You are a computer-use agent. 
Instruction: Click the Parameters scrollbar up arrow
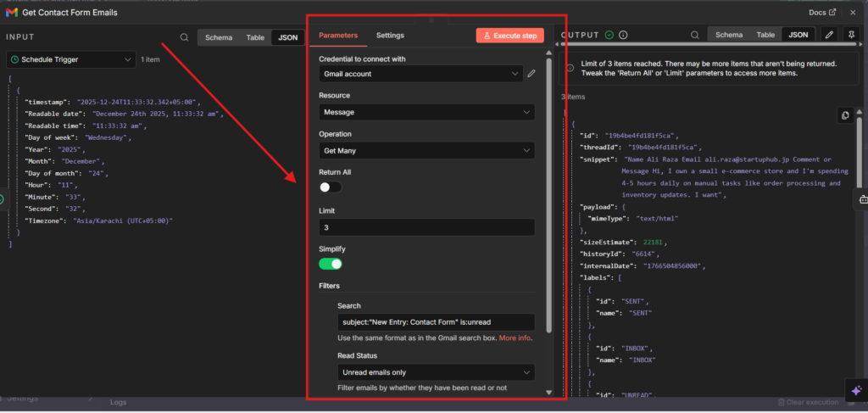point(548,53)
